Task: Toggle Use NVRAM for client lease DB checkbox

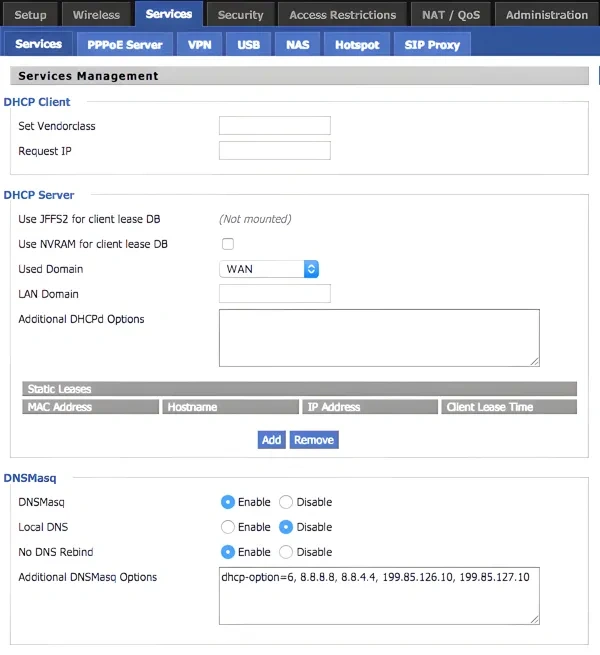Action: (x=228, y=244)
